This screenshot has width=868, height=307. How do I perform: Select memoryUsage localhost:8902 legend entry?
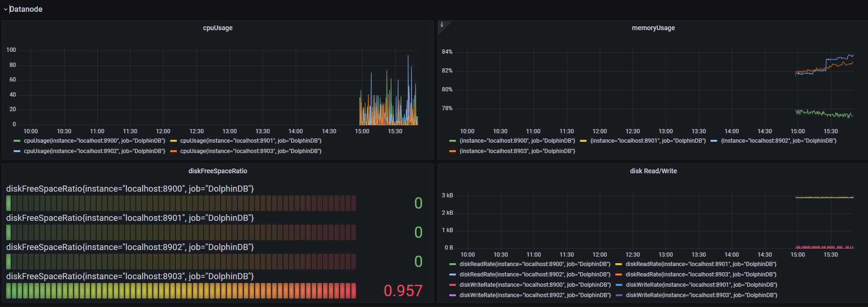pos(778,141)
